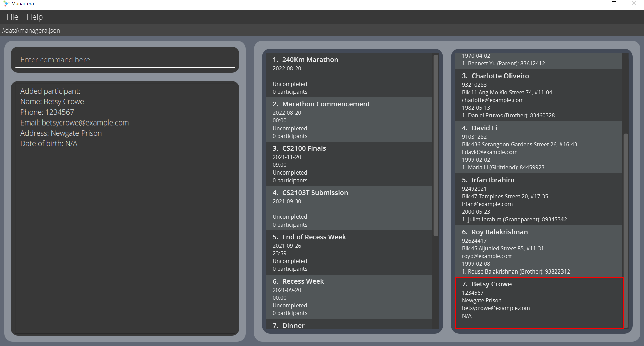The height and width of the screenshot is (346, 644).
Task: Select the CS2103T Submission event
Action: point(349,208)
